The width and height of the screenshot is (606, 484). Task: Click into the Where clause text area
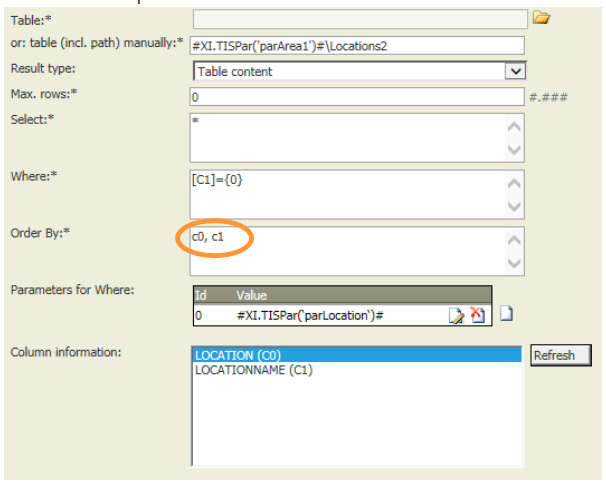click(x=348, y=194)
